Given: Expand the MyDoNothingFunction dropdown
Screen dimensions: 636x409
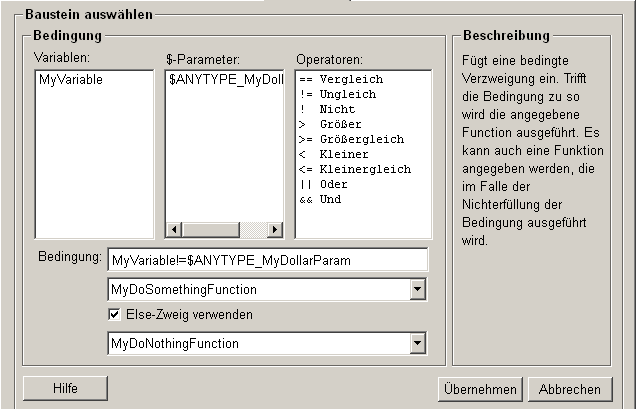Looking at the screenshot, I should coord(418,344).
